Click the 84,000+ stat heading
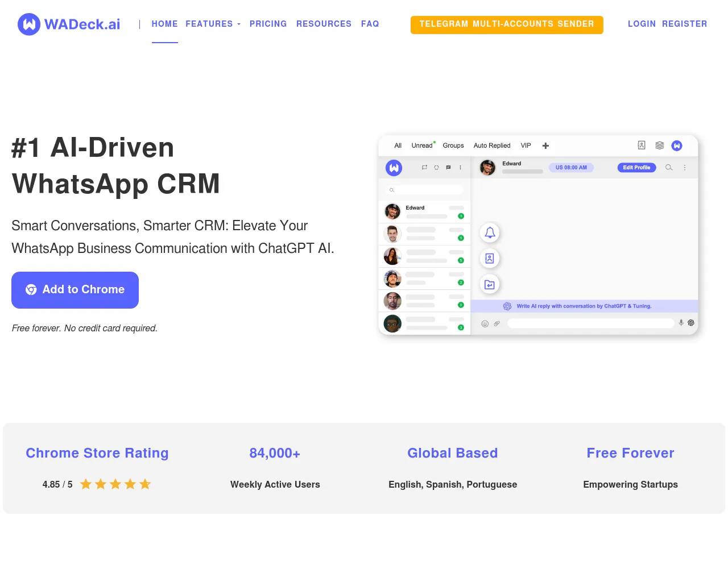The image size is (728, 582). [275, 453]
